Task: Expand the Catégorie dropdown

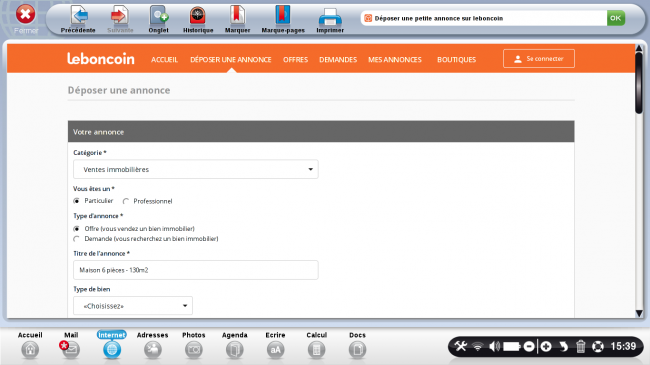Action: tap(196, 169)
